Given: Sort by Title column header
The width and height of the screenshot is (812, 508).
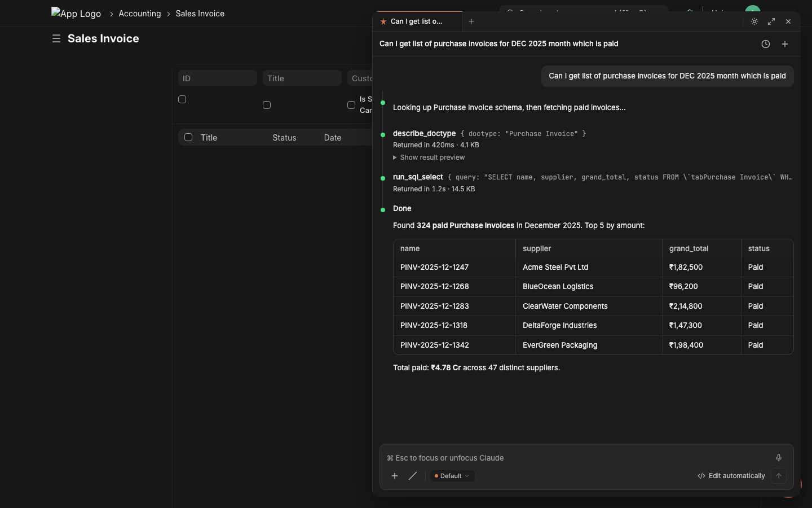Looking at the screenshot, I should (x=209, y=138).
